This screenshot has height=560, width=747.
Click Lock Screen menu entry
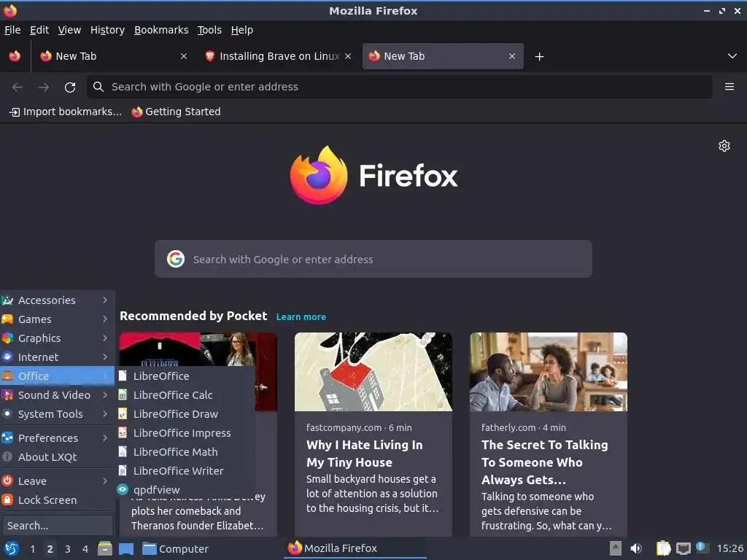[x=57, y=500]
